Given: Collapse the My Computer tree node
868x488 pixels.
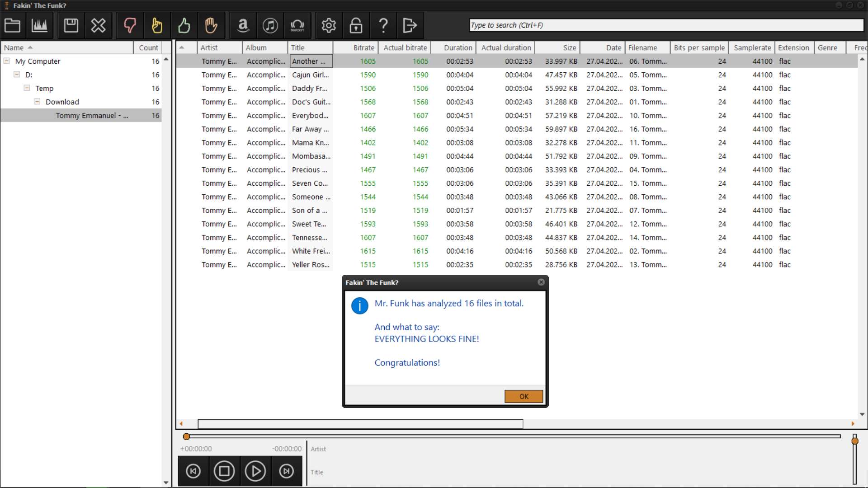Looking at the screenshot, I should coord(7,61).
